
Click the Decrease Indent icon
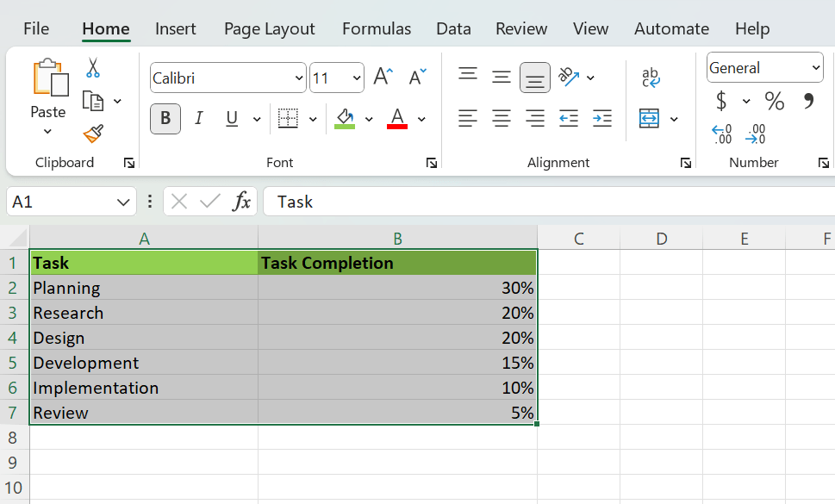click(x=568, y=118)
